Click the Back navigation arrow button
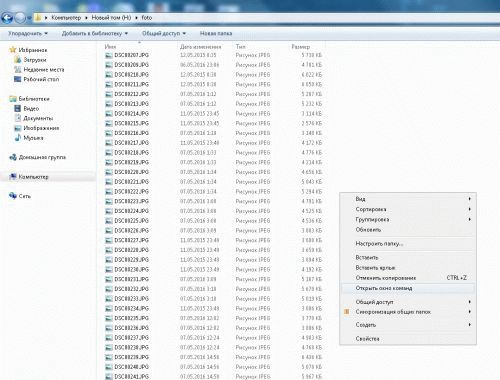 (7, 18)
